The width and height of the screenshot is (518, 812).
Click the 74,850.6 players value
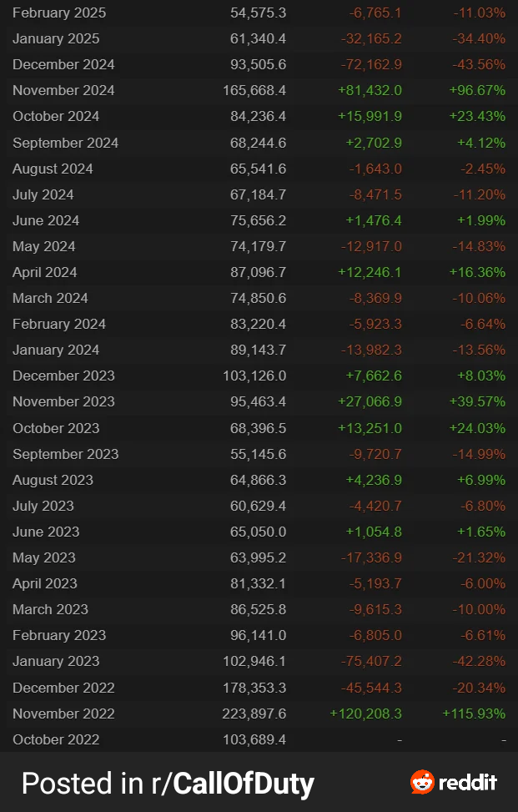pos(259,298)
